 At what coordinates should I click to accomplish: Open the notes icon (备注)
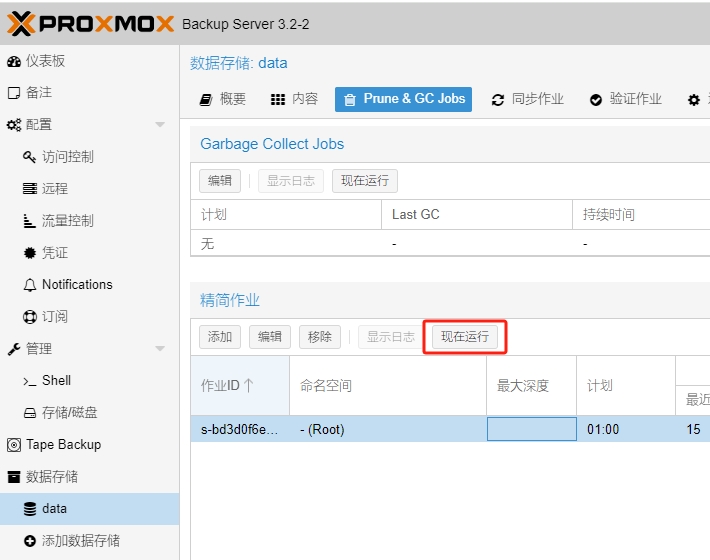pos(14,93)
